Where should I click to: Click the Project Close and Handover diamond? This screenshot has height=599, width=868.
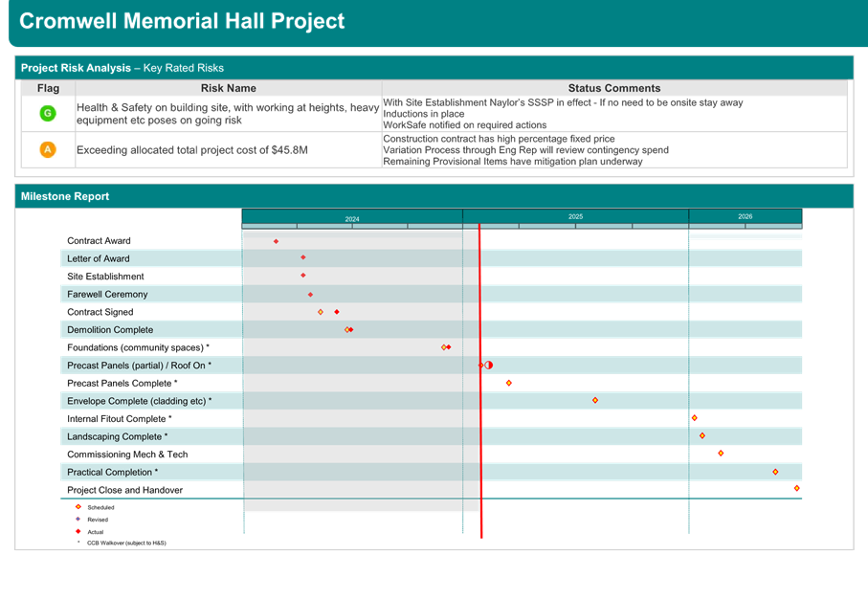coord(796,488)
